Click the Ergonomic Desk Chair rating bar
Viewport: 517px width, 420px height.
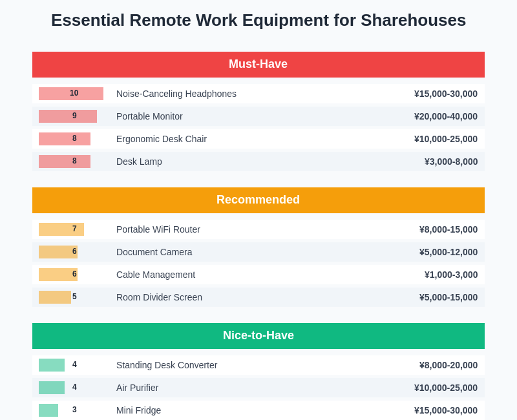(x=65, y=139)
